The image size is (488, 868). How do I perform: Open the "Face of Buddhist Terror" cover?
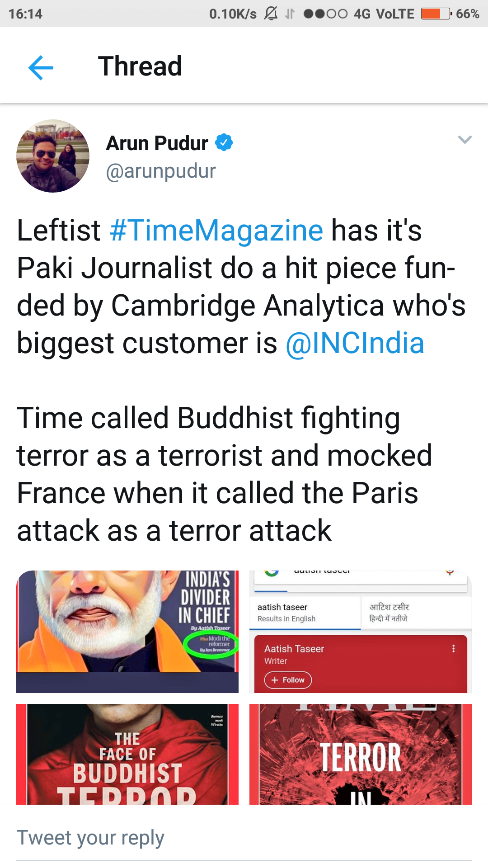tap(127, 754)
